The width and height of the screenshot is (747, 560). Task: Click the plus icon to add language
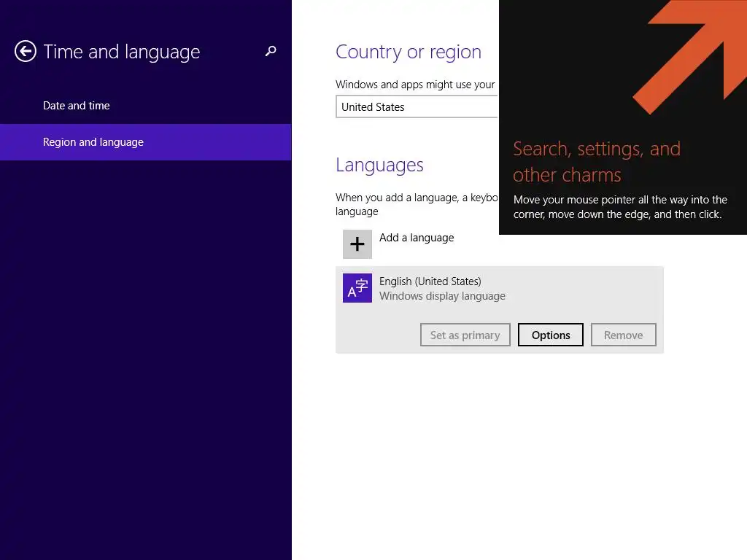[357, 244]
